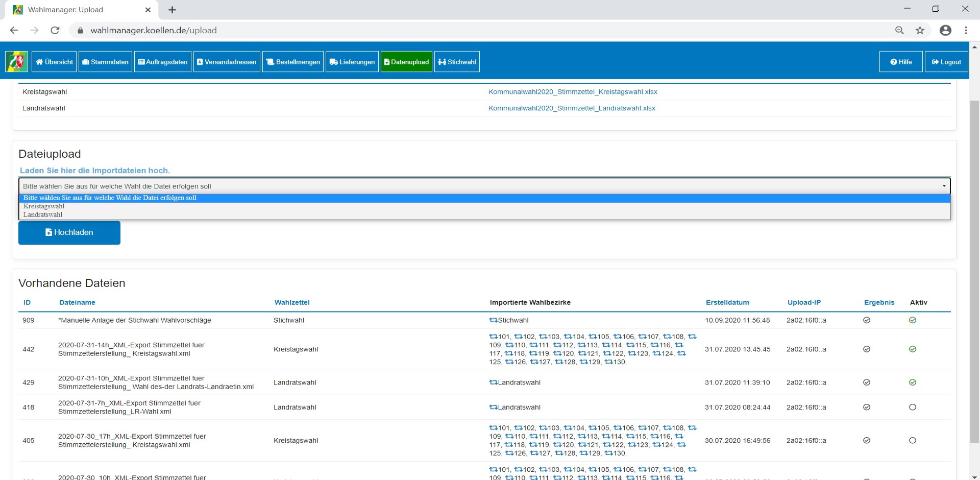Screen dimensions: 980x480
Task: Open the browser profile account icon
Action: pyautogui.click(x=945, y=30)
